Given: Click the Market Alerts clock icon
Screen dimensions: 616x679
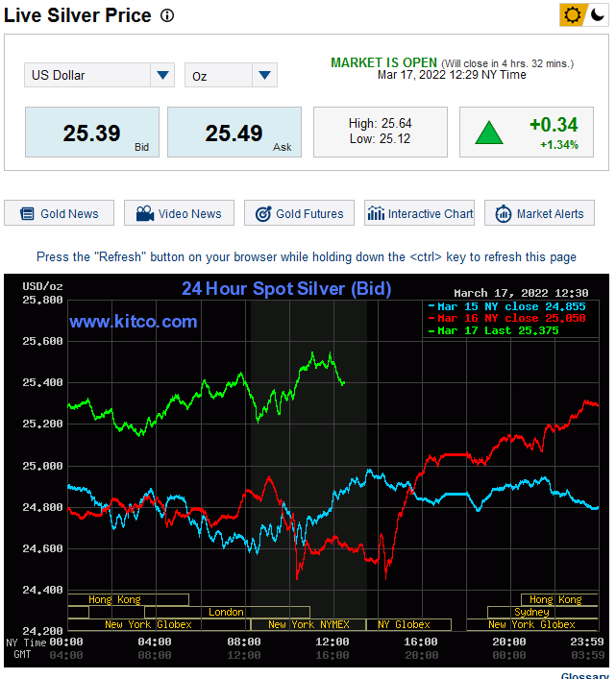Looking at the screenshot, I should pos(504,213).
